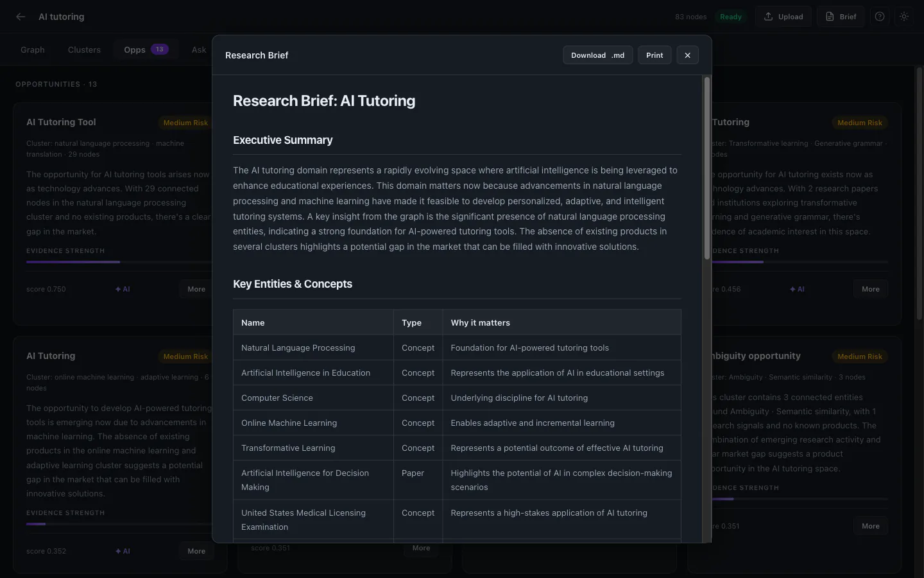
Task: Click 'Underlying discipline for AI tutoring' cell
Action: tap(561, 398)
